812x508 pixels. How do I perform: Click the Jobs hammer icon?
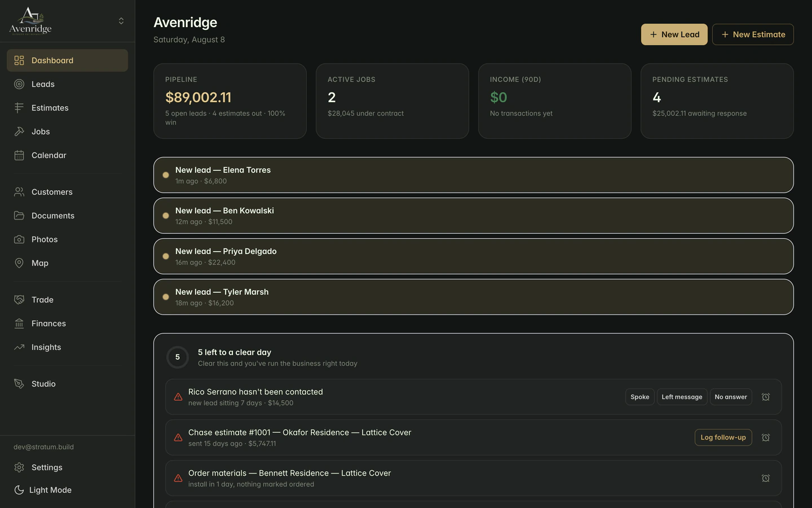click(x=19, y=132)
